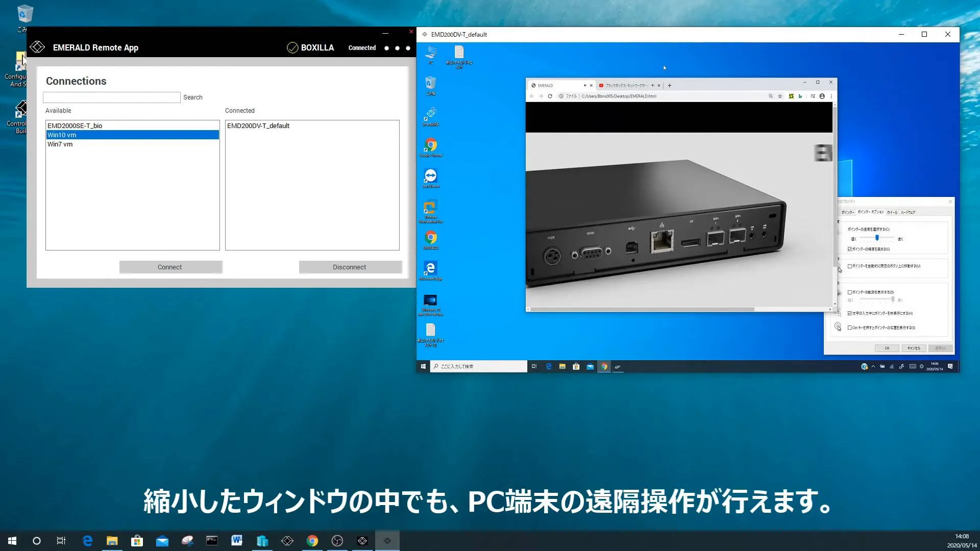
Task: Open the remote desktop Recycle Bin icon
Action: [431, 86]
